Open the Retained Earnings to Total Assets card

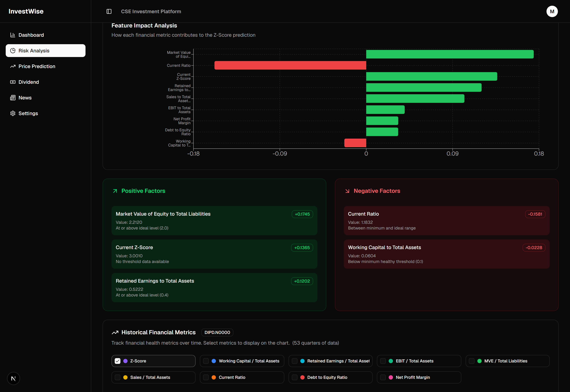pyautogui.click(x=214, y=287)
